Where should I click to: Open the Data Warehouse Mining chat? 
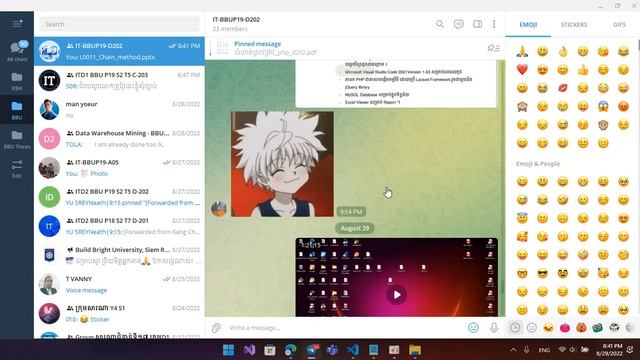click(x=119, y=139)
